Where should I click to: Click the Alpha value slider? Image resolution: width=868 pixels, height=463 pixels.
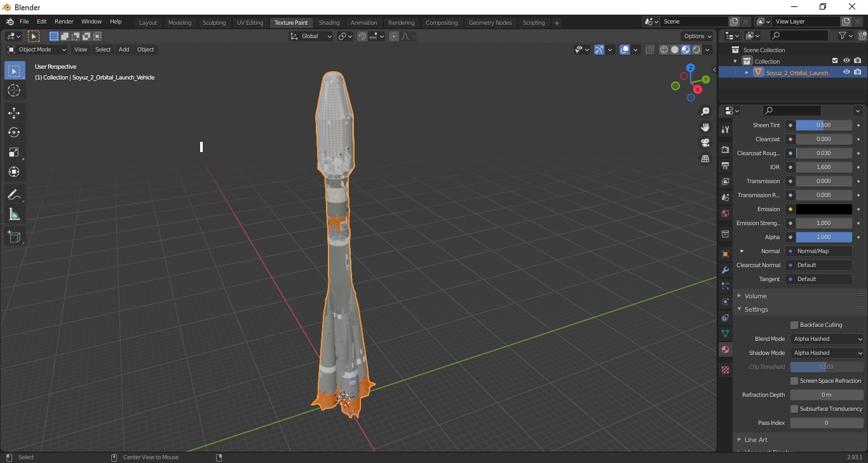[x=824, y=237]
